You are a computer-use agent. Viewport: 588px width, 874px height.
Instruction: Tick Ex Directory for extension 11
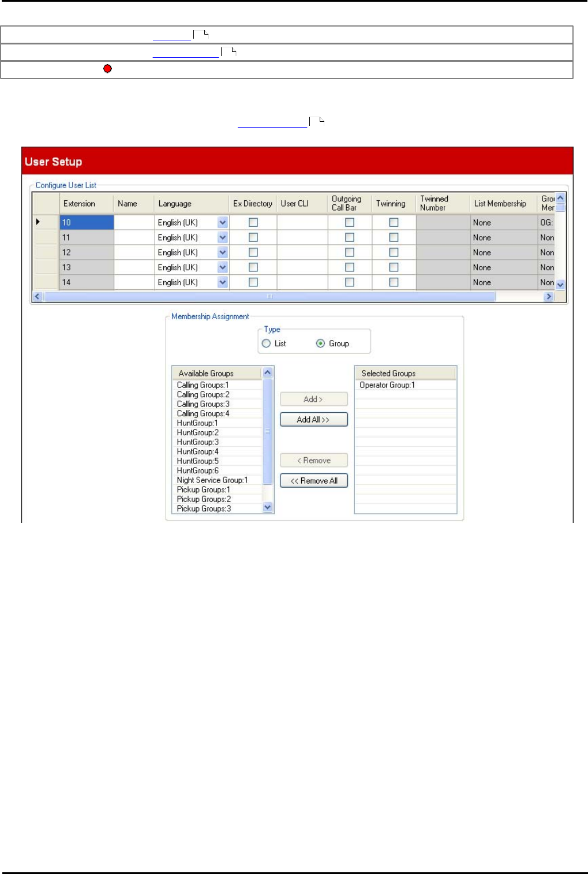pos(253,237)
